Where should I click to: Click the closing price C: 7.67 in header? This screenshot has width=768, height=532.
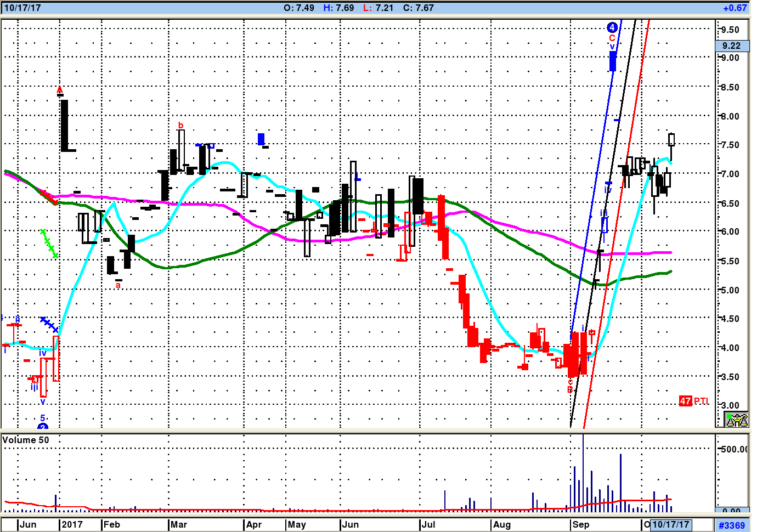418,8
